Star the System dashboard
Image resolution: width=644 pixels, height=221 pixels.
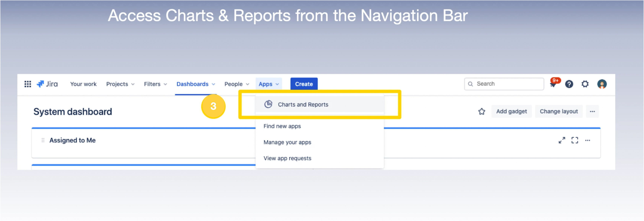tap(482, 111)
